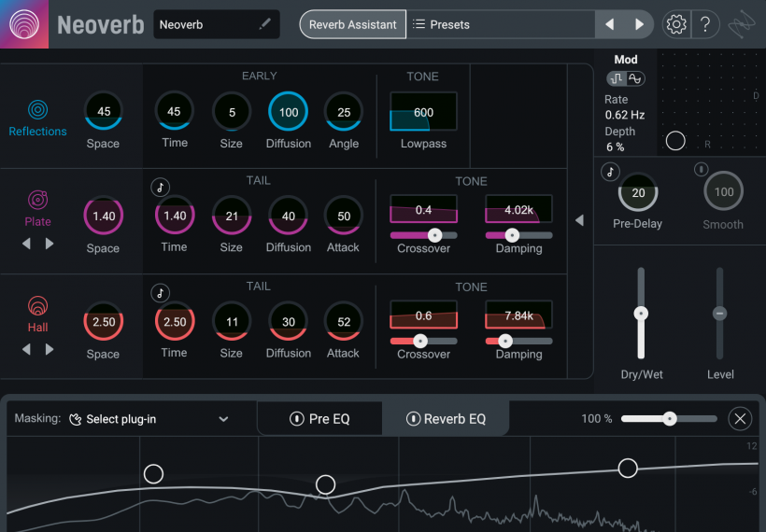Toggle Pre EQ power
The height and width of the screenshot is (532, 766).
click(x=296, y=419)
